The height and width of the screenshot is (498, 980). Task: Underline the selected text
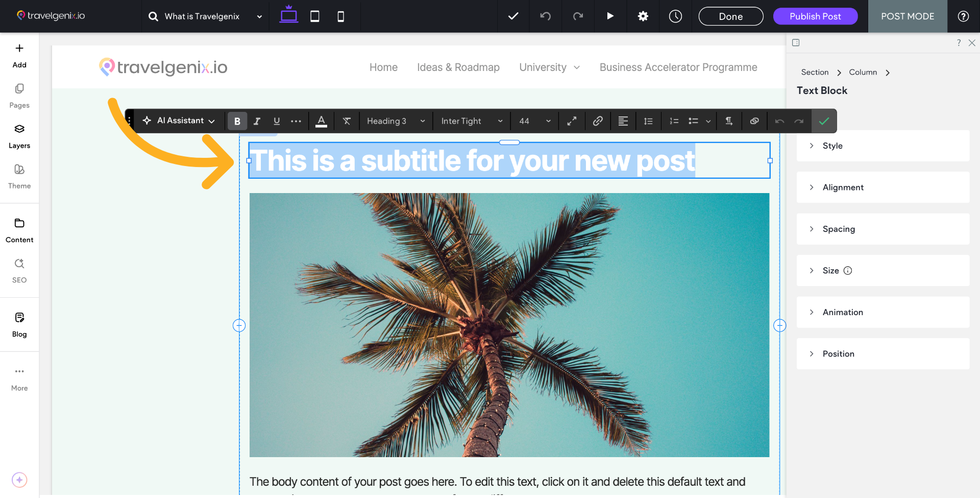[277, 121]
